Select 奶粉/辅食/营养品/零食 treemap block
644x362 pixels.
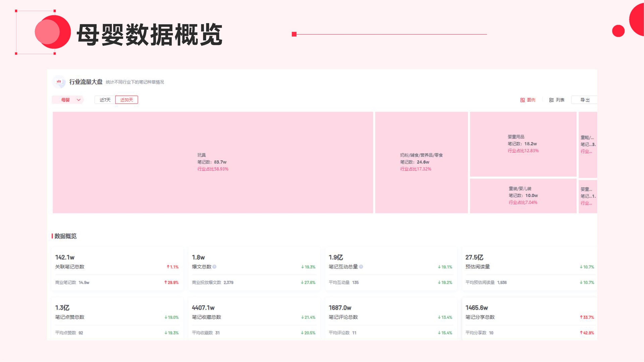click(421, 162)
